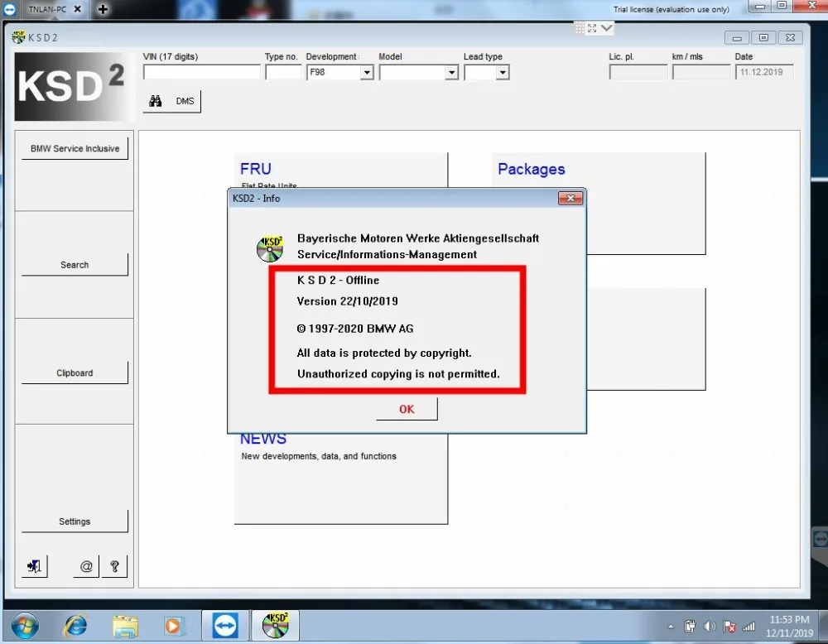Click the KSD disc icon in dialog
Screen dimensions: 828x644
(270, 248)
